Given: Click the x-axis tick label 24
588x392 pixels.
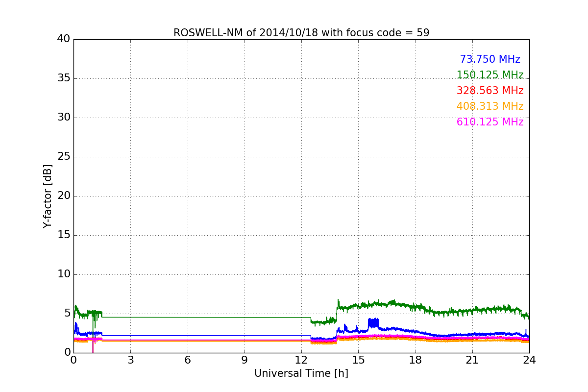Looking at the screenshot, I should (529, 360).
